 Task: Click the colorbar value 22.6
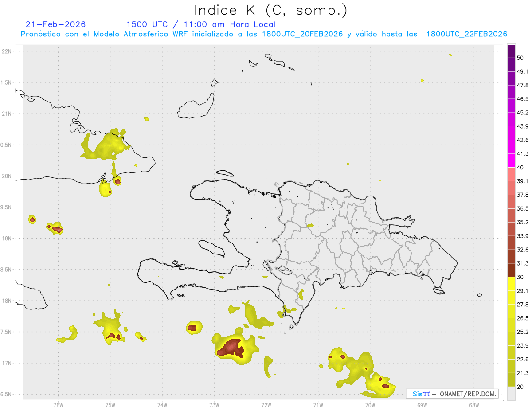(523, 359)
